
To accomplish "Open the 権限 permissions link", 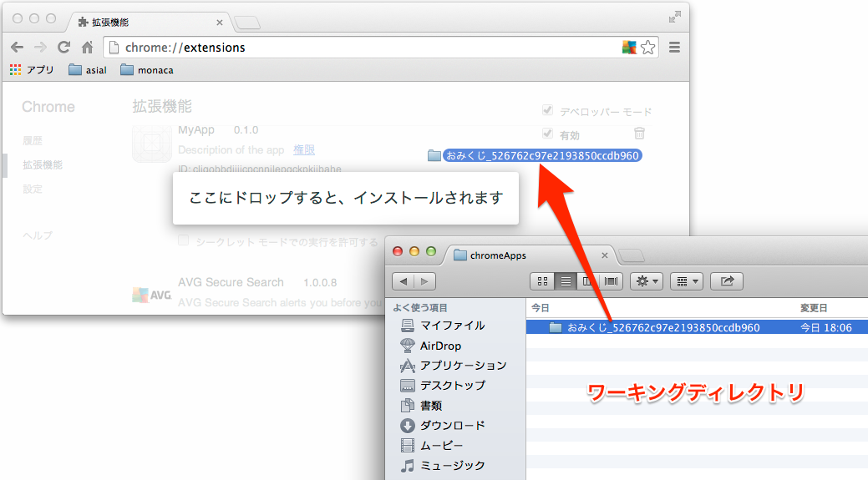I will pos(304,149).
